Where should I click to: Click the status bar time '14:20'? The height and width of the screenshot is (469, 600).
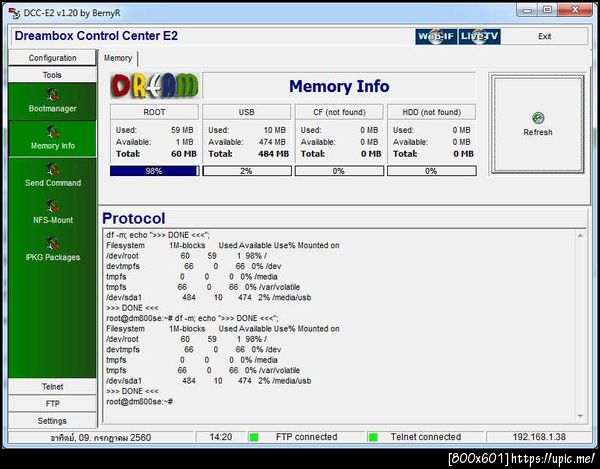(x=221, y=437)
